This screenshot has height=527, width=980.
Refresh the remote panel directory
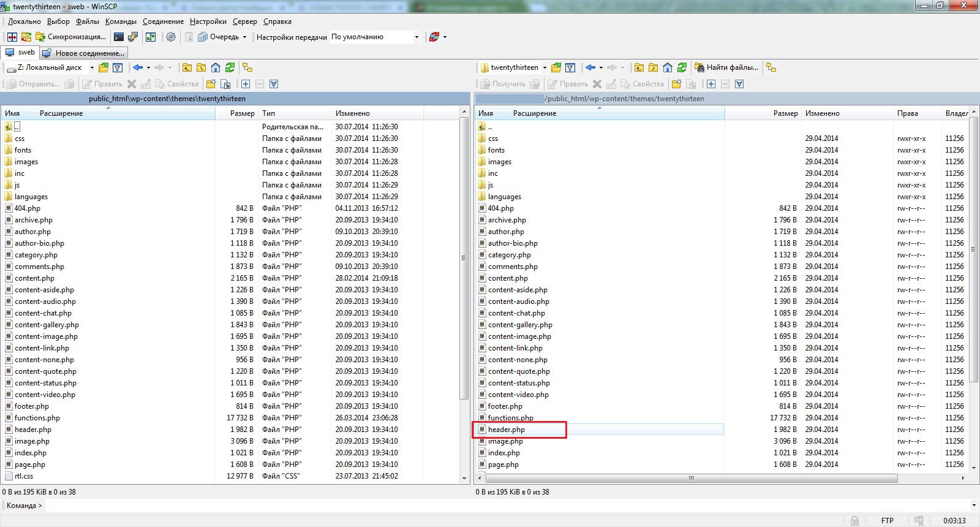tap(682, 67)
